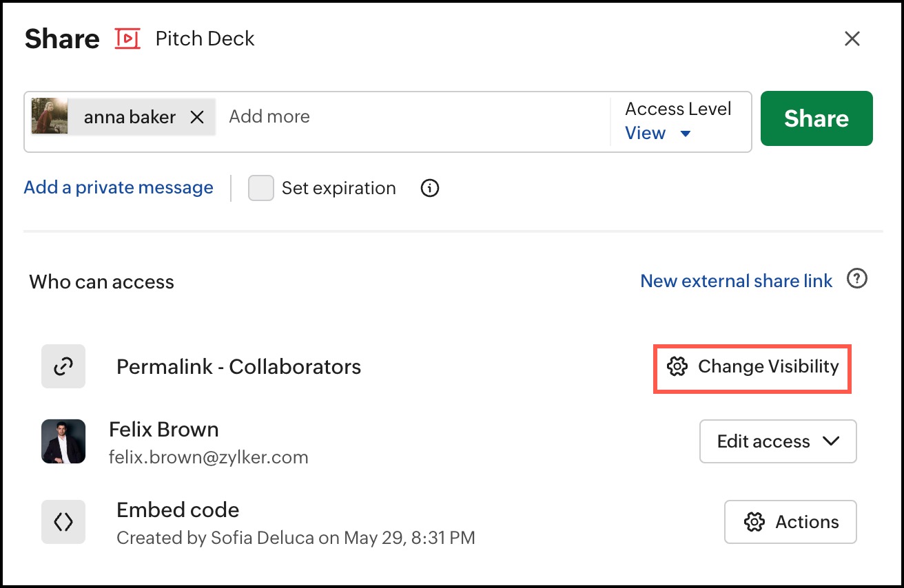The height and width of the screenshot is (588, 904).
Task: Remove anna baker from recipients
Action: [x=197, y=117]
